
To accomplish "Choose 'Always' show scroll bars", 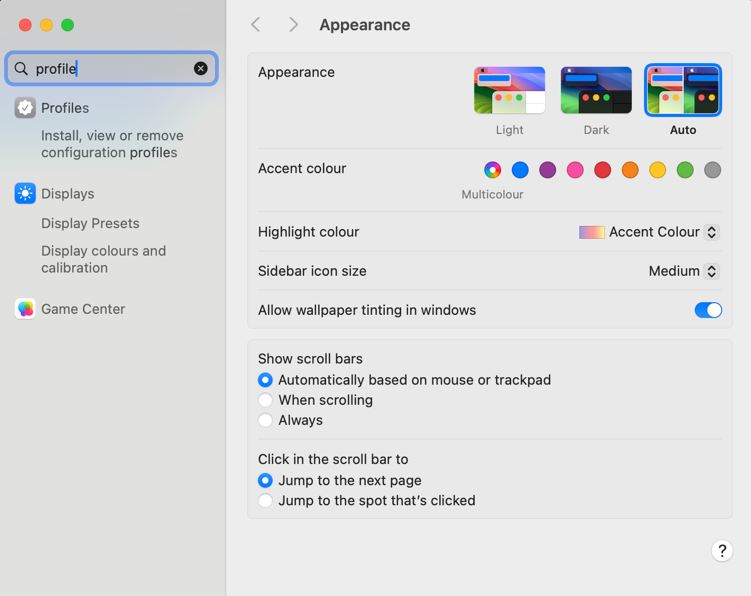I will coord(265,420).
